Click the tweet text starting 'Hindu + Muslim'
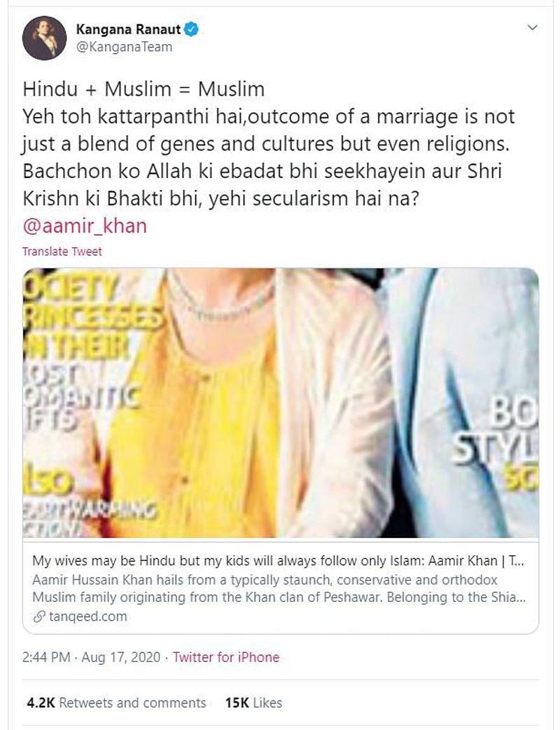This screenshot has width=560, height=730. [269, 144]
